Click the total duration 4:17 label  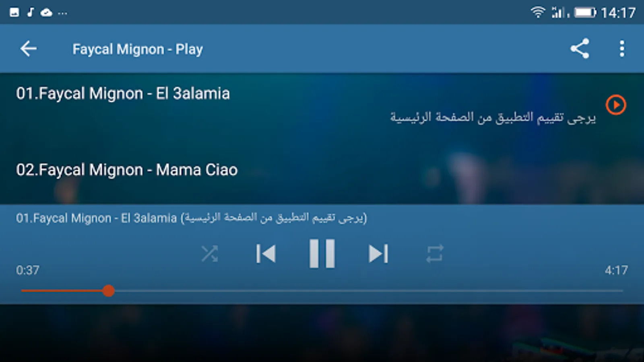(x=616, y=270)
